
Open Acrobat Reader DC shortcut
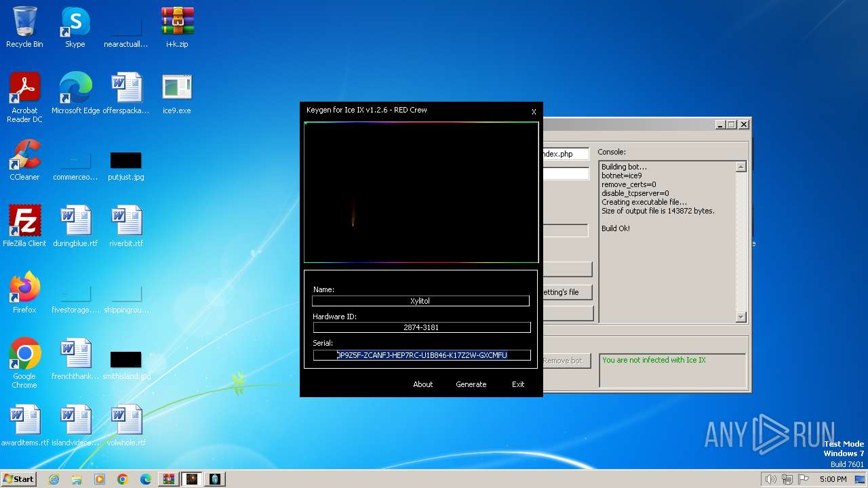(x=24, y=98)
